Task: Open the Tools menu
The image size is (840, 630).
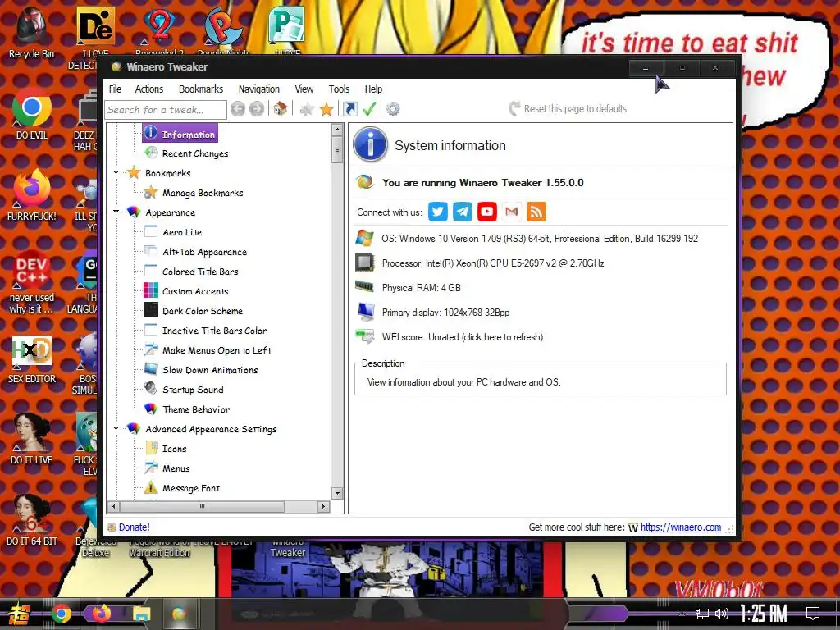Action: click(x=339, y=89)
